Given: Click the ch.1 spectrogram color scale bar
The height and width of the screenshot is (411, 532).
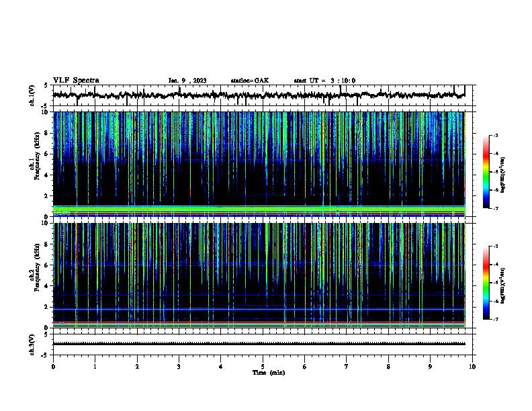Looking at the screenshot, I should (486, 172).
